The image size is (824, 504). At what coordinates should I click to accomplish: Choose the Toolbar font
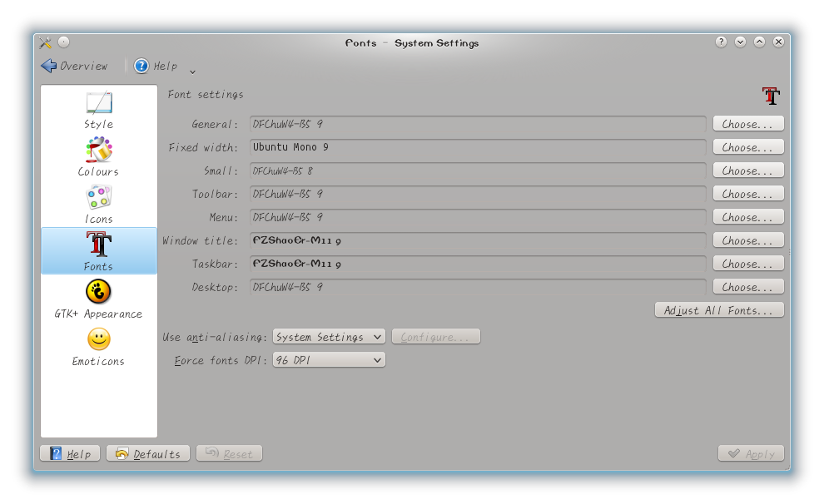point(748,194)
